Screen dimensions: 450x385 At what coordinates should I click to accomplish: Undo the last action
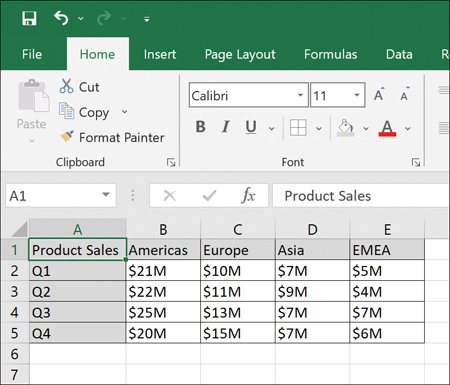(61, 18)
